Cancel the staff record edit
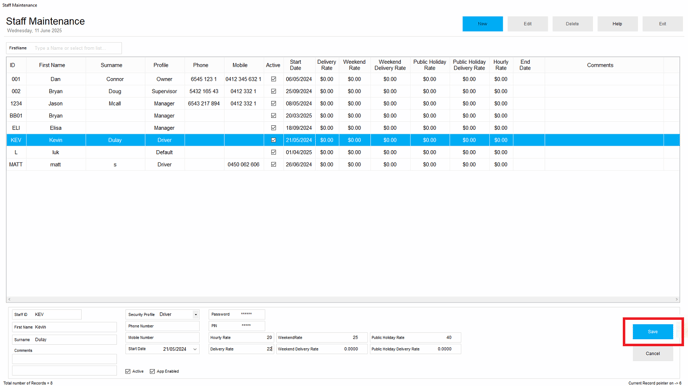The height and width of the screenshot is (386, 688). point(652,354)
